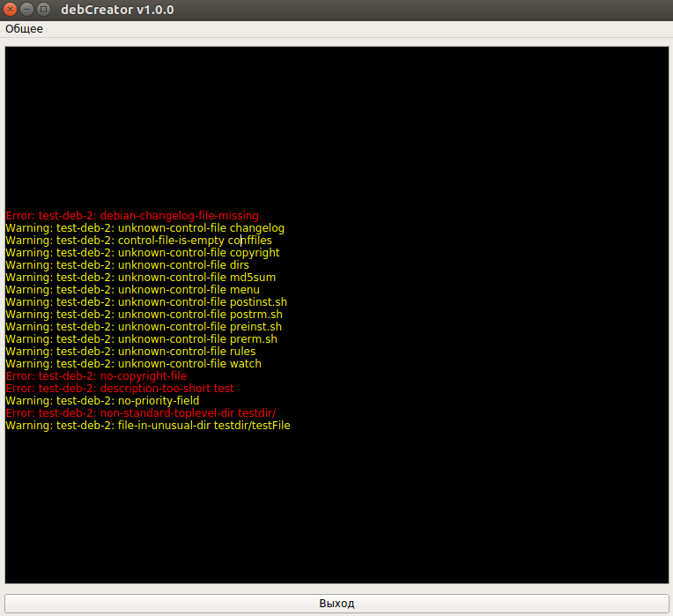Click the description-too-short test error line
The width and height of the screenshot is (673, 616).
point(120,389)
